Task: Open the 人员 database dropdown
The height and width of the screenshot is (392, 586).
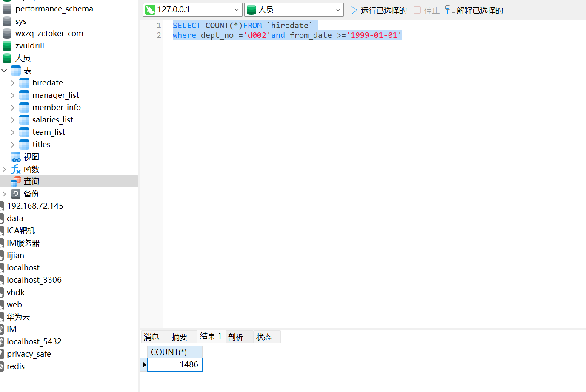Action: [338, 10]
